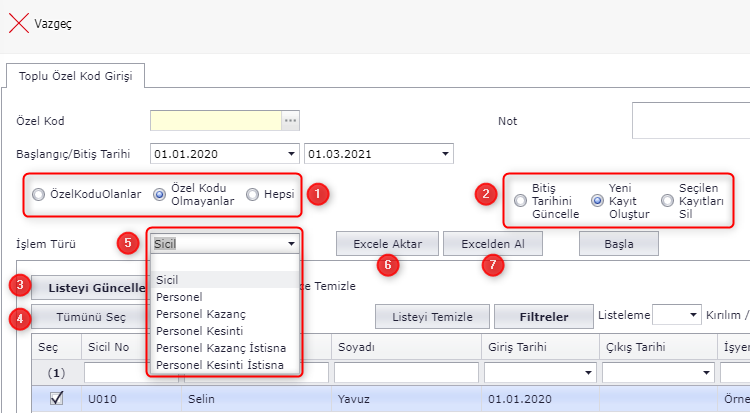Pick Personel Kesinti İstisna from dropdown list

coord(220,365)
